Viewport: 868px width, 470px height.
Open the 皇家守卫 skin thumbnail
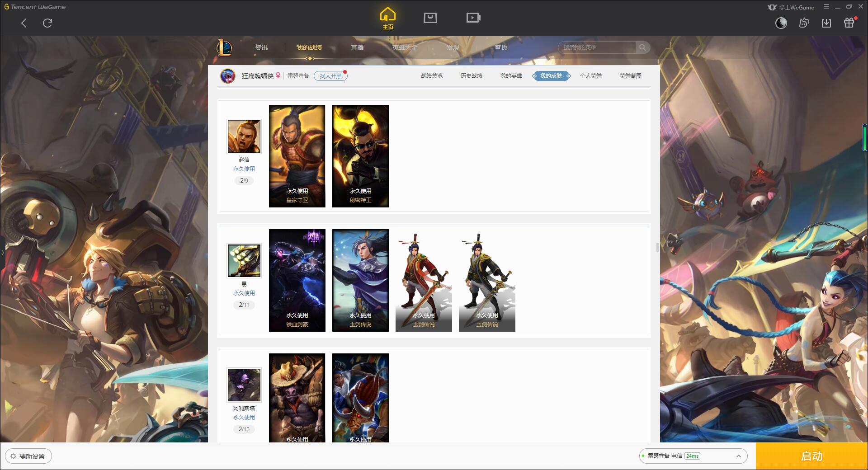pos(297,156)
